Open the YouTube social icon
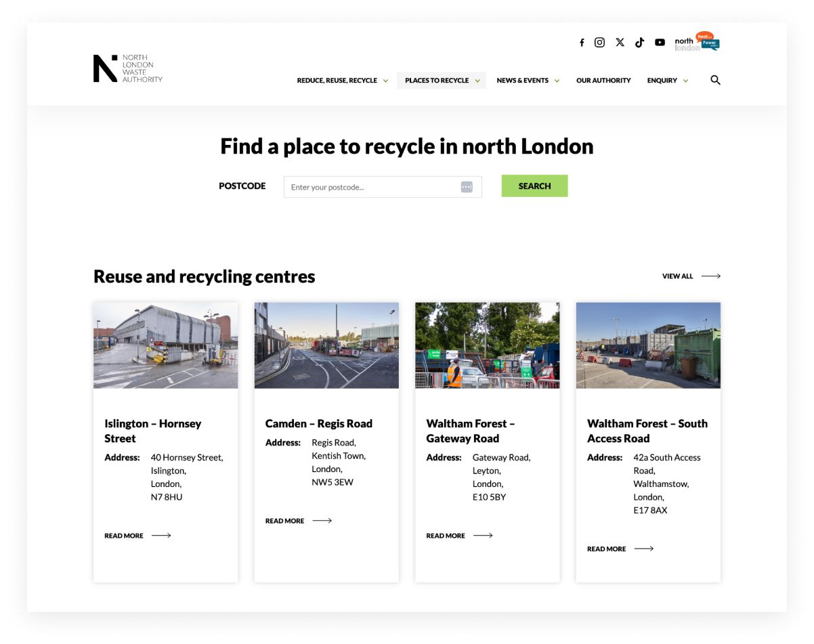The image size is (814, 644). [x=660, y=42]
